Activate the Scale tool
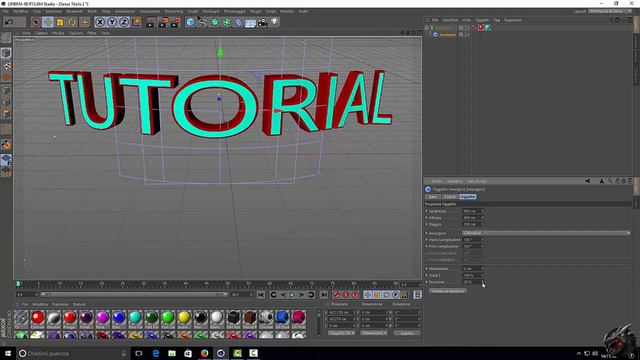This screenshot has height=360, width=640. point(60,22)
